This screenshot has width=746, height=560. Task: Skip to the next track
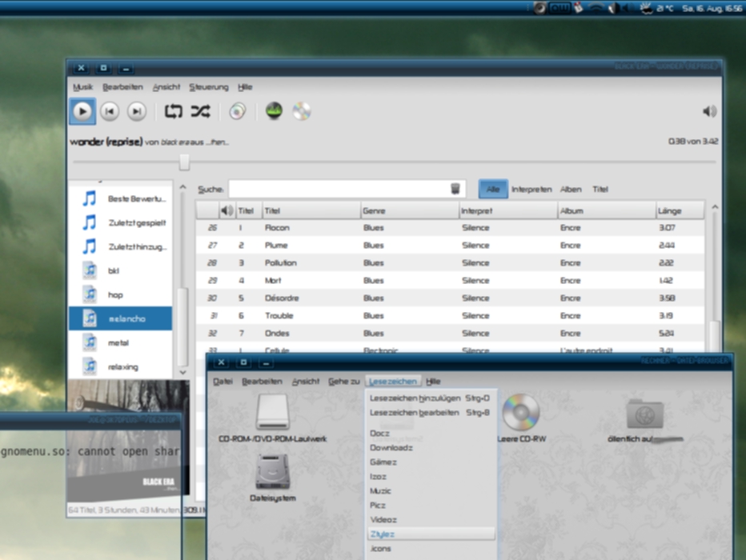[137, 112]
